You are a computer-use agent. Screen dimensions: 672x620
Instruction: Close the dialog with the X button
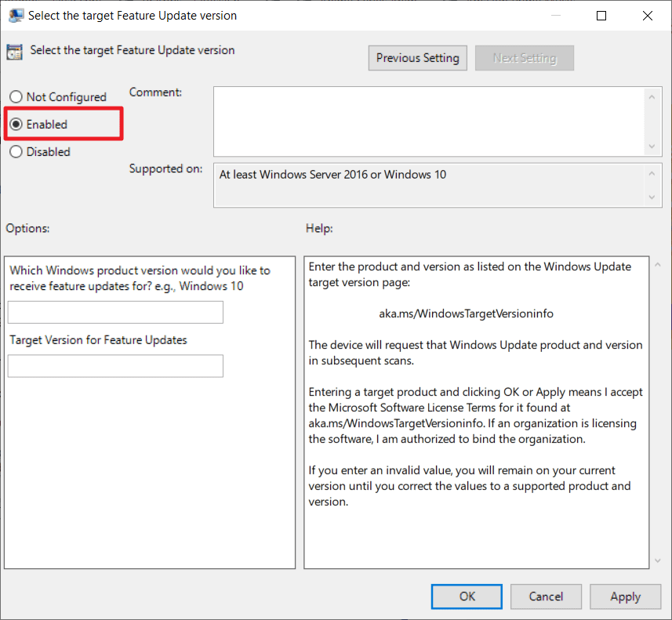tap(648, 16)
